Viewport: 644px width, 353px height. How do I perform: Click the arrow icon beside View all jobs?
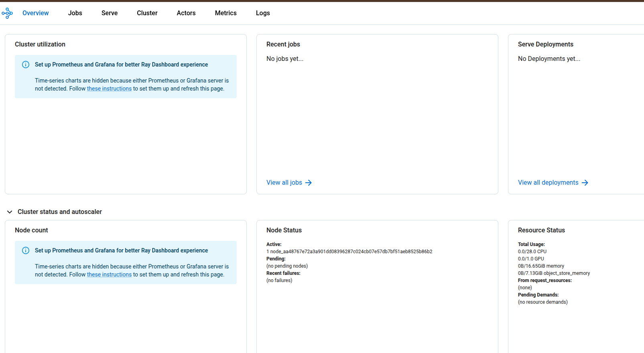[x=309, y=183]
